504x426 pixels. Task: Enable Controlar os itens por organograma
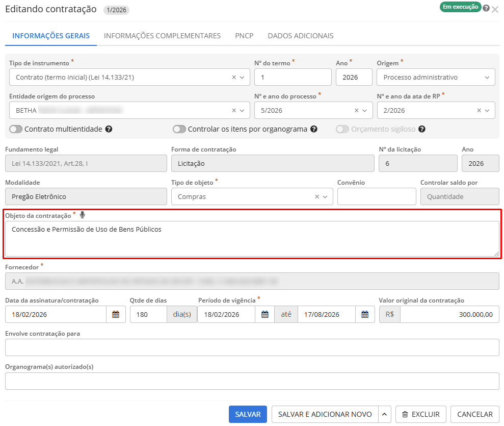[179, 130]
